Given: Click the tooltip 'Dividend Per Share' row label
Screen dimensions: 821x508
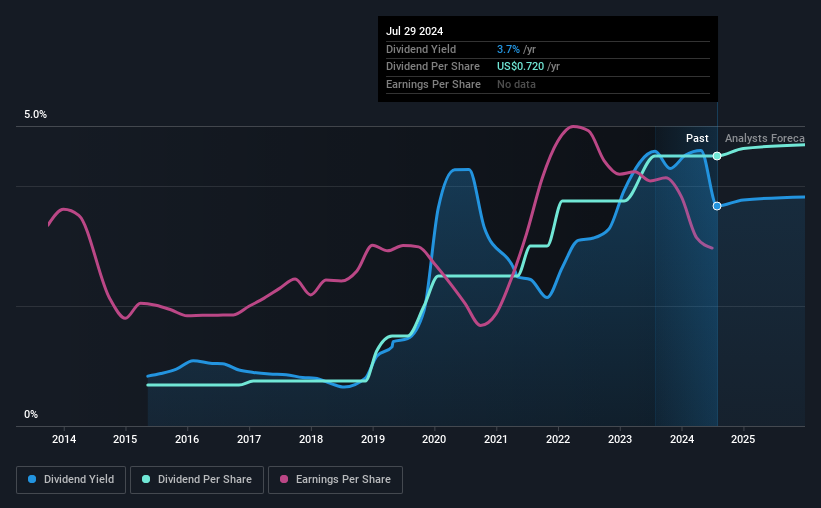Looking at the screenshot, I should (x=432, y=67).
